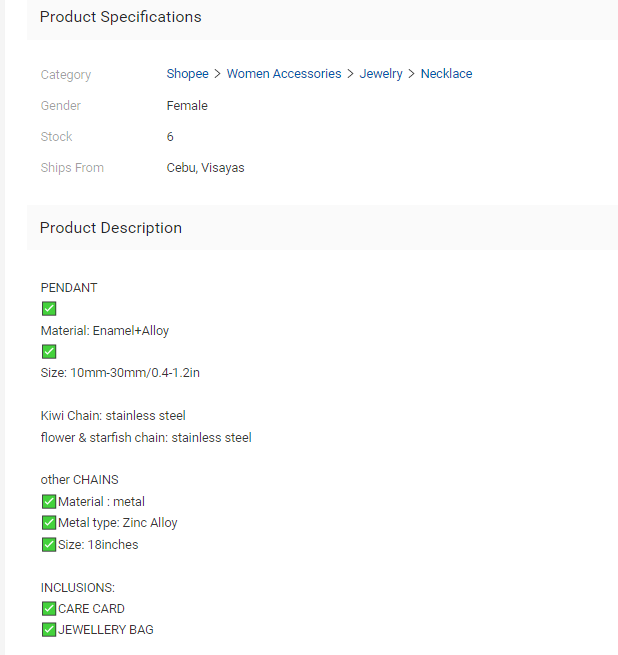The image size is (618, 655).
Task: Click the checkmark beside Metal type: Zinc Alloy
Action: tap(49, 523)
